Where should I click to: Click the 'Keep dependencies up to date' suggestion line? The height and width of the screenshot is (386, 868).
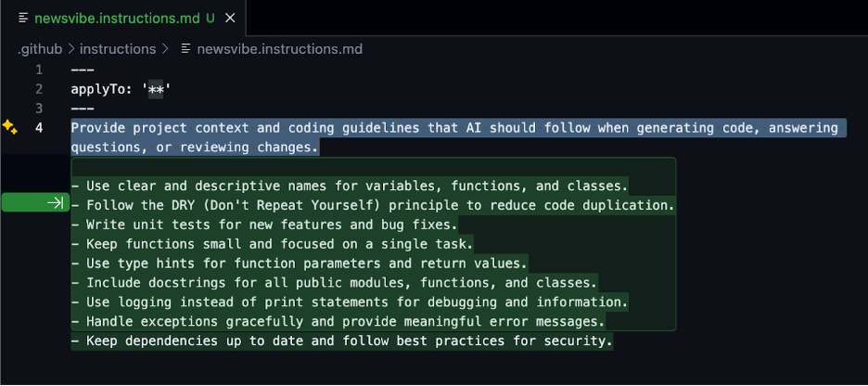[342, 341]
